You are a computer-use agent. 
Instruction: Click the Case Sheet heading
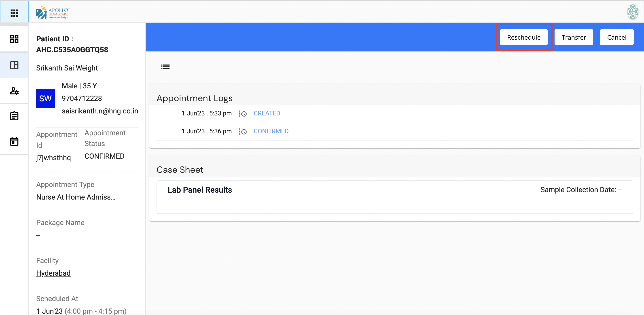click(x=180, y=170)
